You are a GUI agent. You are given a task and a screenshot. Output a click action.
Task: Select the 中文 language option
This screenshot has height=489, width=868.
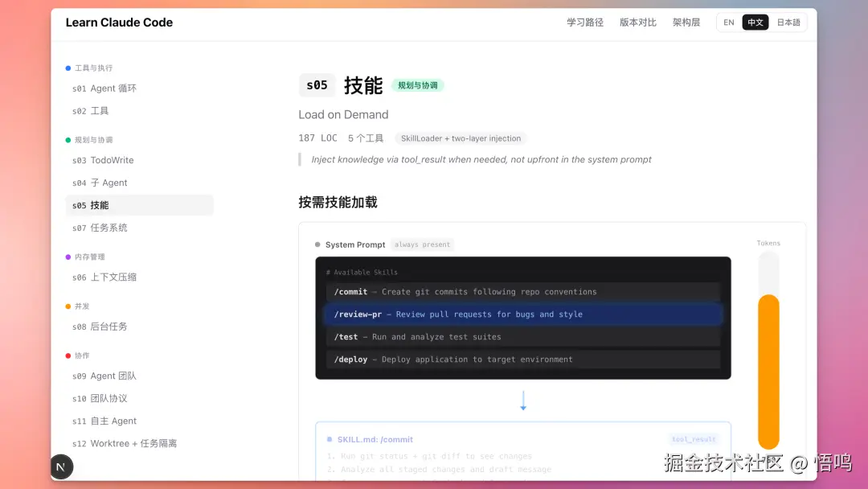click(755, 22)
